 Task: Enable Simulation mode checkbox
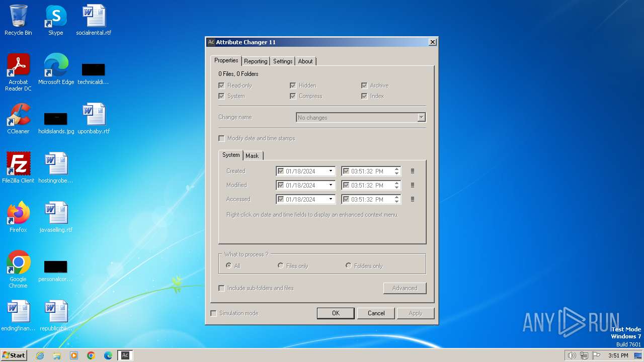[x=213, y=313]
